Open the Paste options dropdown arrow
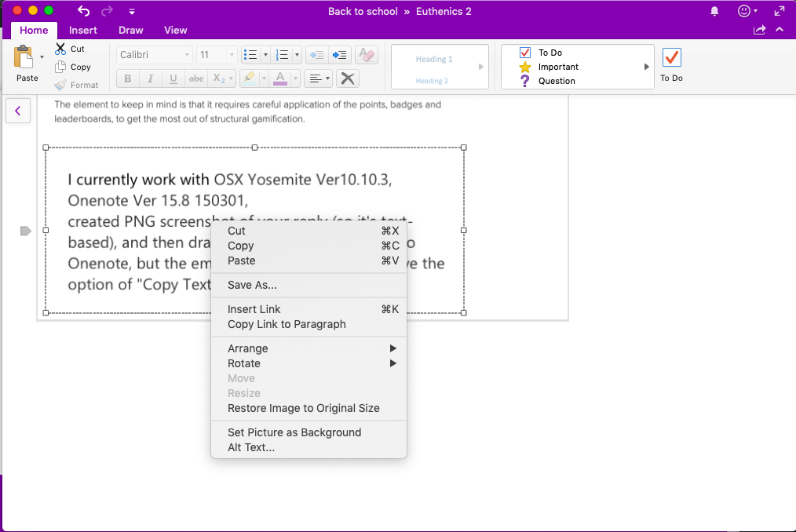796x532 pixels. click(x=42, y=56)
